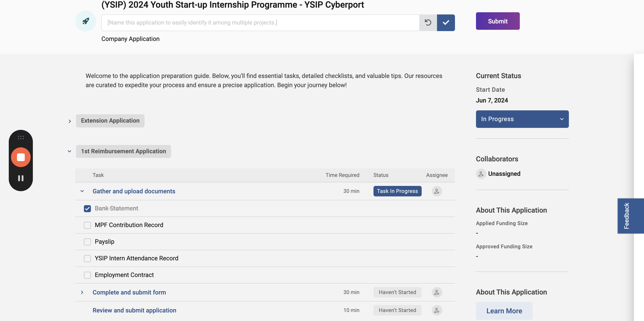Assign a person to Complete and submit form

(x=437, y=292)
